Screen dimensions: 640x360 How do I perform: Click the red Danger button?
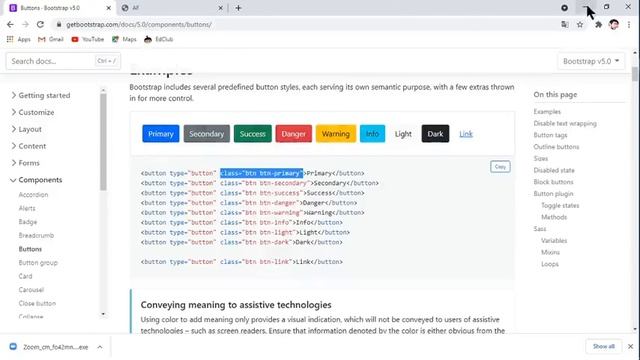tap(294, 134)
